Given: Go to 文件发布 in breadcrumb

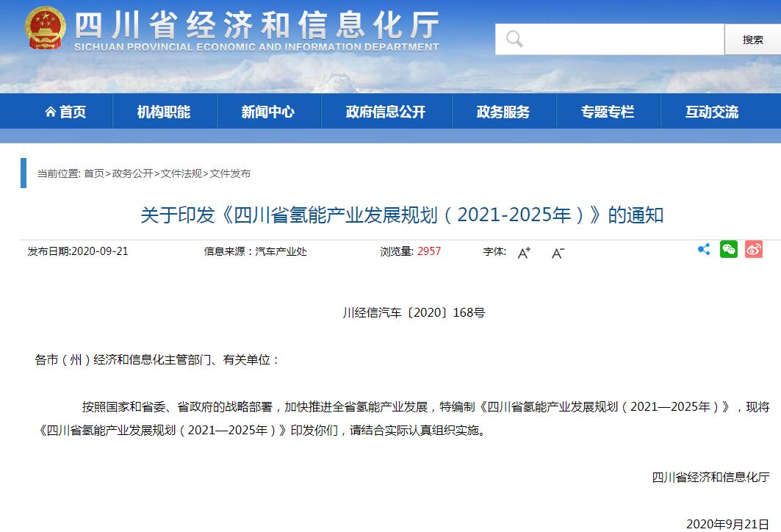Looking at the screenshot, I should (x=230, y=173).
